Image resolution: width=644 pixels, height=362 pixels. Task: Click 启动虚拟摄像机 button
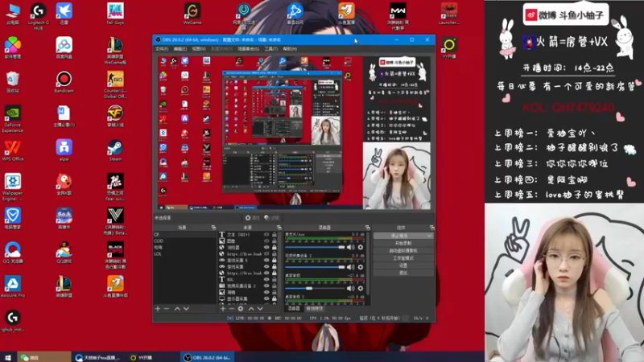point(403,250)
